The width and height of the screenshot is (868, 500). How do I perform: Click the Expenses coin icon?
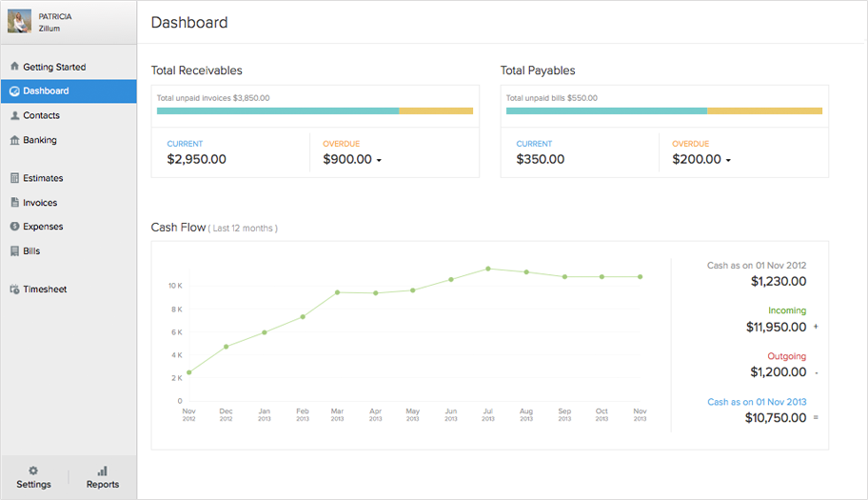tap(14, 227)
